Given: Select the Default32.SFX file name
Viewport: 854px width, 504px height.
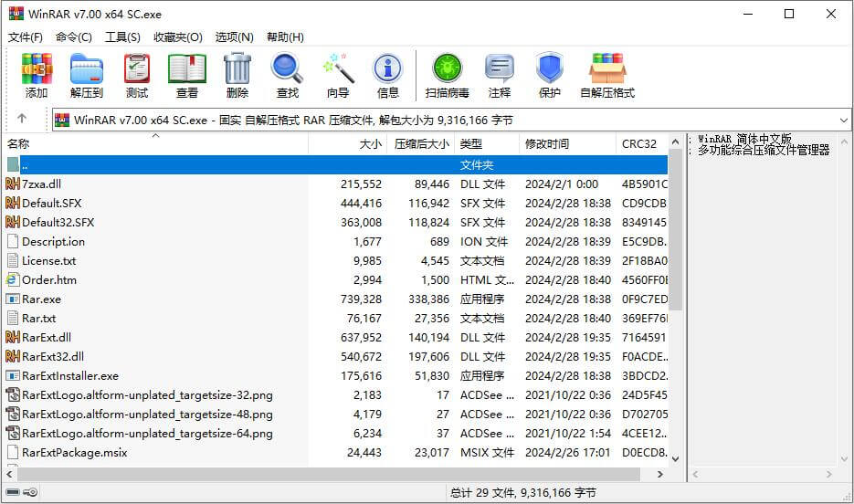Looking at the screenshot, I should pos(58,222).
